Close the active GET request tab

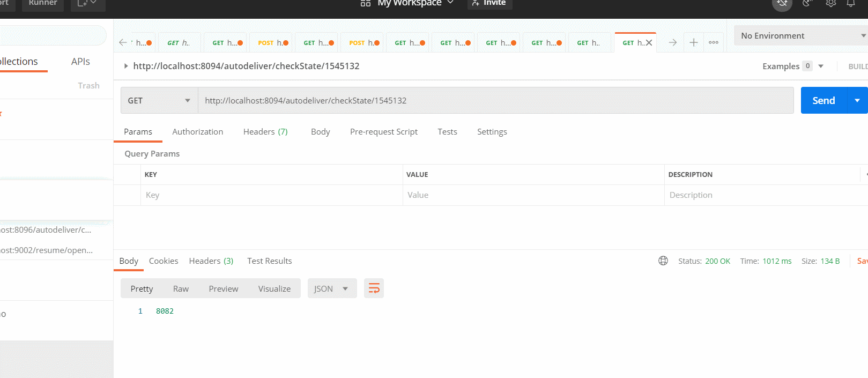(x=649, y=43)
